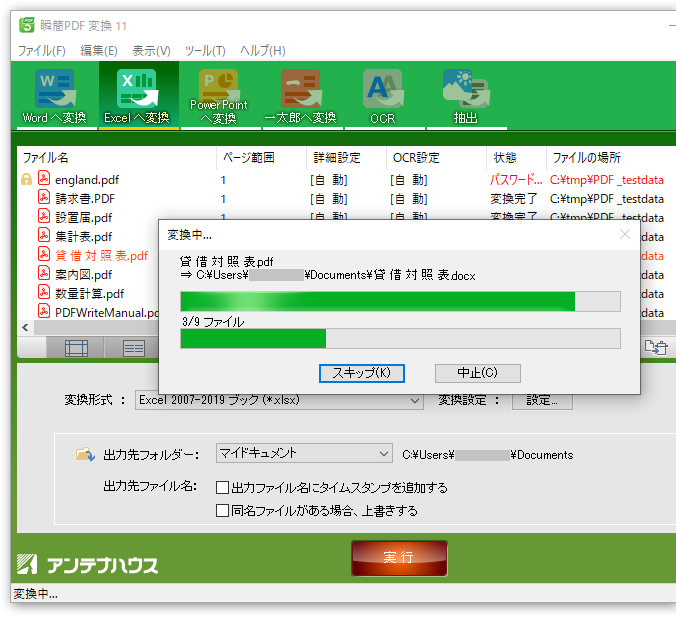The height and width of the screenshot is (617, 676).
Task: Click the 状態 column header
Action: tap(516, 158)
